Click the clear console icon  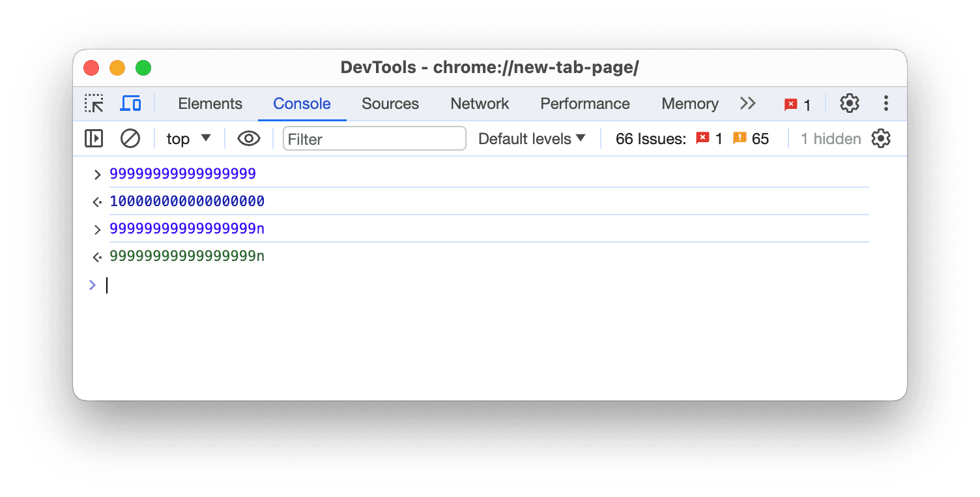pos(130,139)
